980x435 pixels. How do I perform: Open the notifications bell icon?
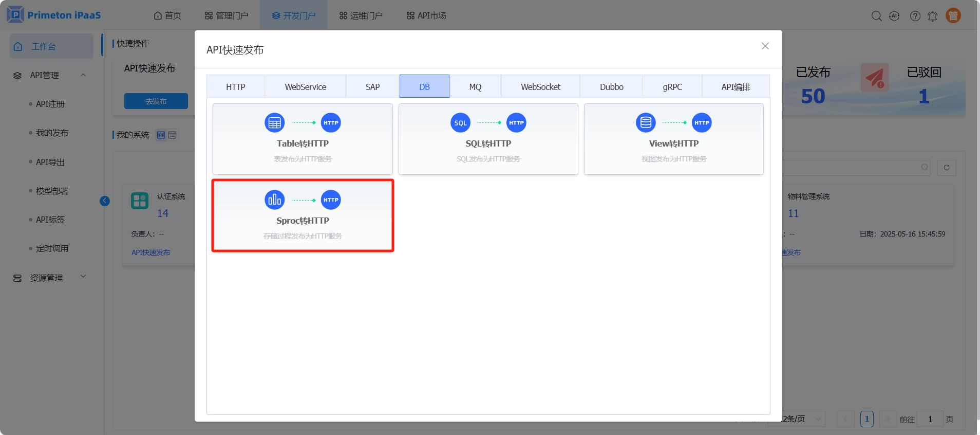(x=932, y=16)
